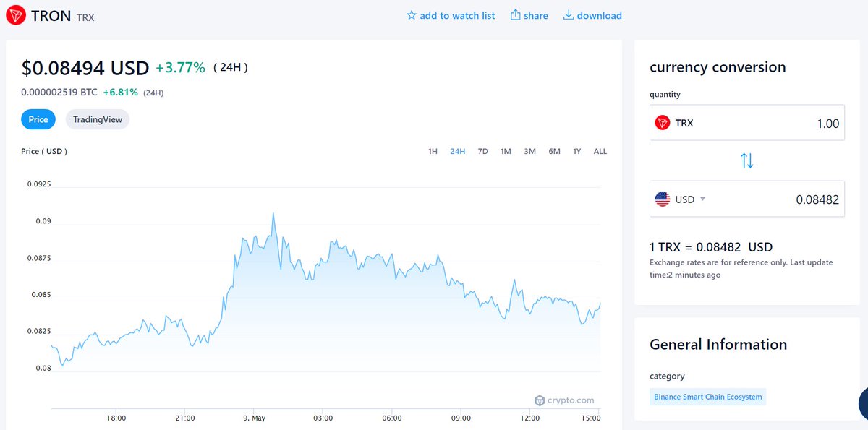This screenshot has height=430, width=868.
Task: Select the 1Y time range
Action: coord(576,151)
